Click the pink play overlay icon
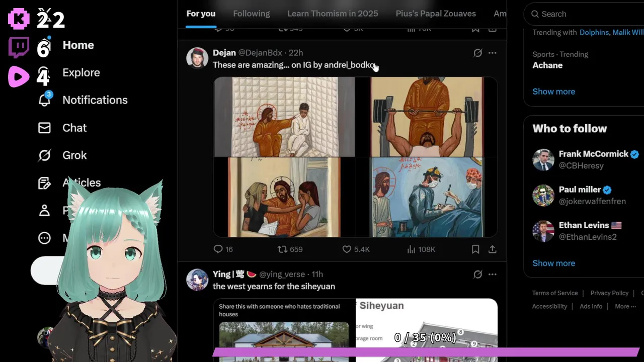Viewport: 644px width, 362px height. pos(19,77)
